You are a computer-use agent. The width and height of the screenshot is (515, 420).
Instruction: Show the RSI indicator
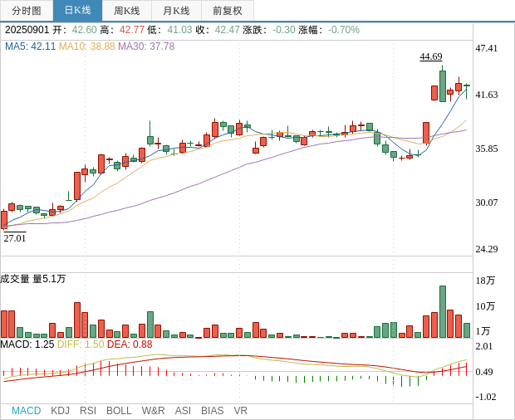pyautogui.click(x=88, y=411)
